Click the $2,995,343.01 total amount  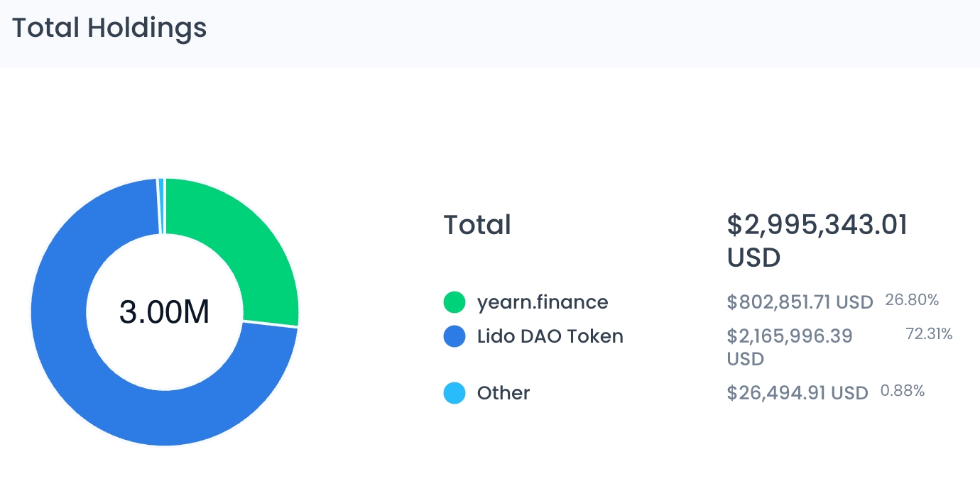point(817,225)
